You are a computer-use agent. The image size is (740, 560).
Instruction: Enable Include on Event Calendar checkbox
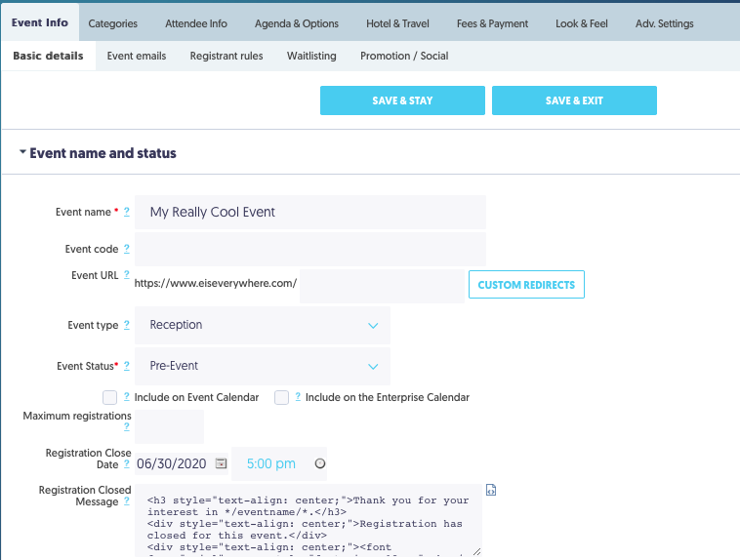[110, 397]
